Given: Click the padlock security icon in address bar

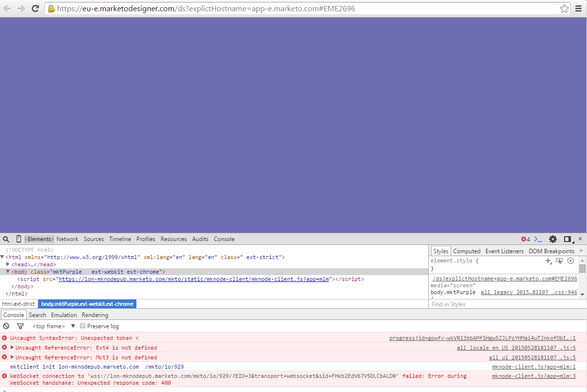Looking at the screenshot, I should [51, 9].
